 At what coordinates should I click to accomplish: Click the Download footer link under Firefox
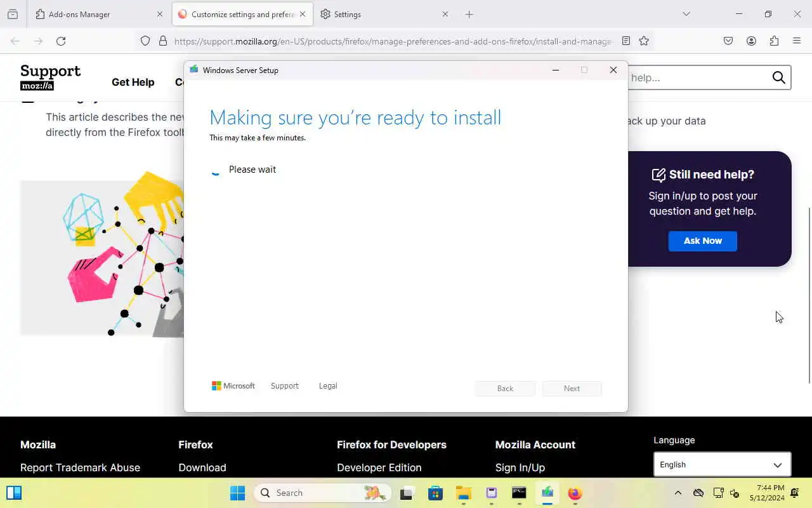(202, 467)
